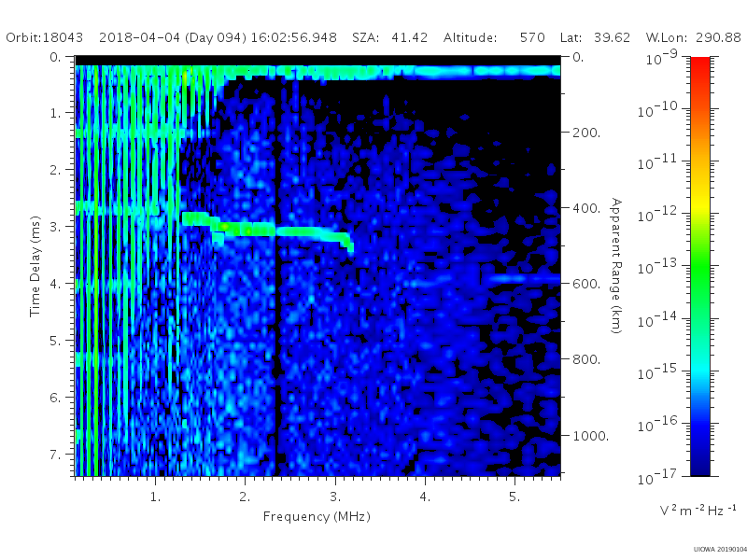Click the time delay tick label 3.
This screenshot has width=747, height=560.
(56, 227)
